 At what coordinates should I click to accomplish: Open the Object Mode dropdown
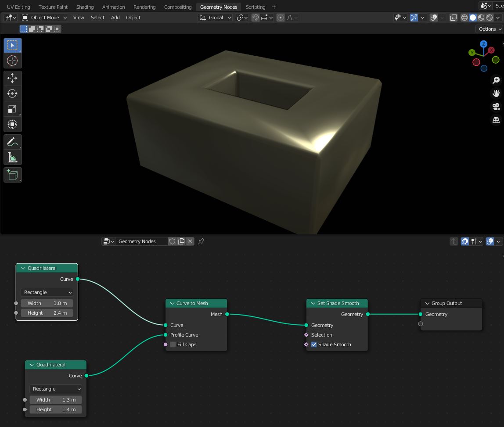pos(44,18)
